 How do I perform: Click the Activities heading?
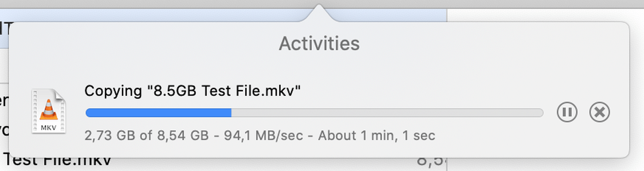coord(319,44)
